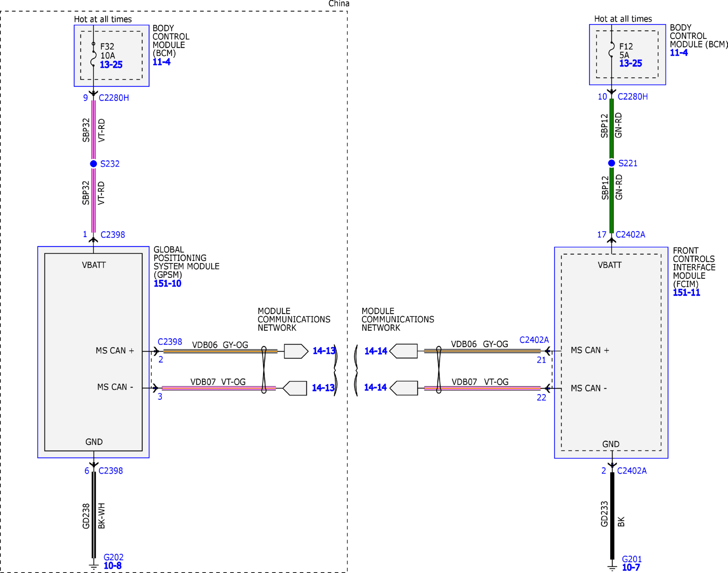Click 'VBATT' inside the GPSM box
This screenshot has height=573, width=728.
pyautogui.click(x=94, y=265)
